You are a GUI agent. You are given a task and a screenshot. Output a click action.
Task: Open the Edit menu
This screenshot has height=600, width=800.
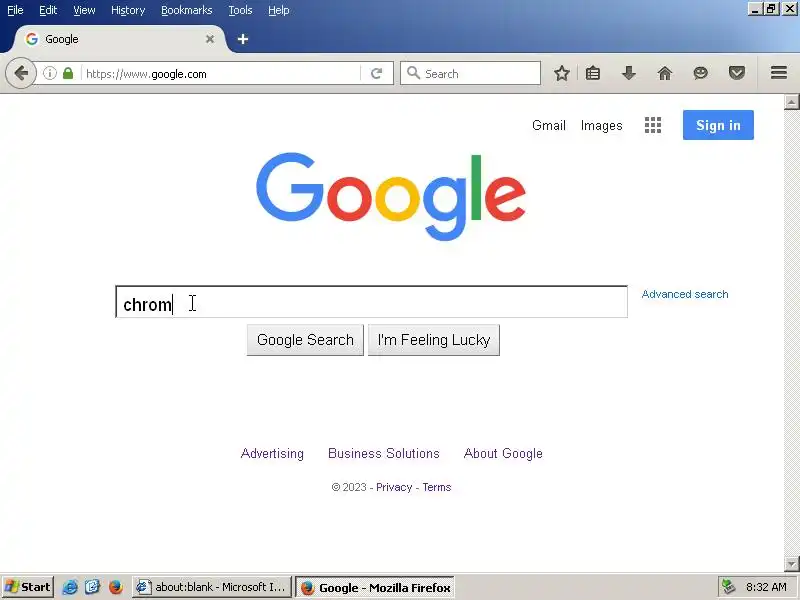pyautogui.click(x=48, y=10)
